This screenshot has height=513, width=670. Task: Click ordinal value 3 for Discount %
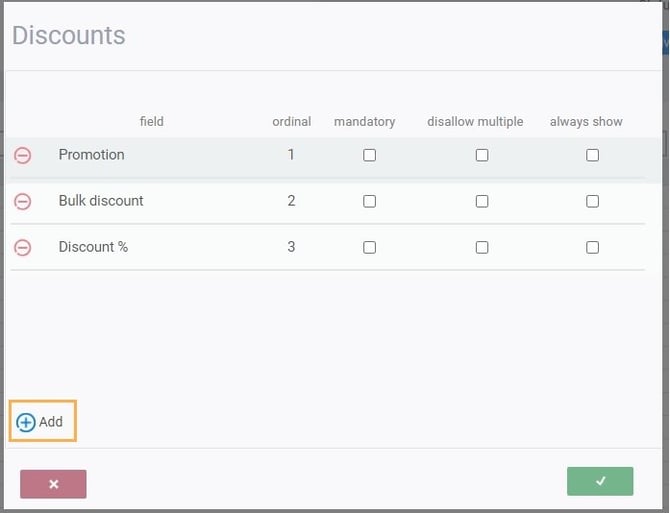(291, 247)
